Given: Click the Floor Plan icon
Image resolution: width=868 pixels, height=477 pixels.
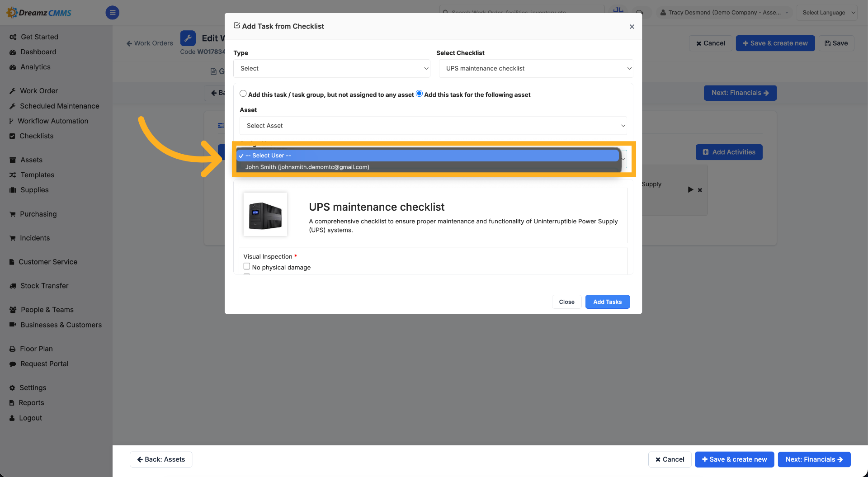Looking at the screenshot, I should (13, 349).
